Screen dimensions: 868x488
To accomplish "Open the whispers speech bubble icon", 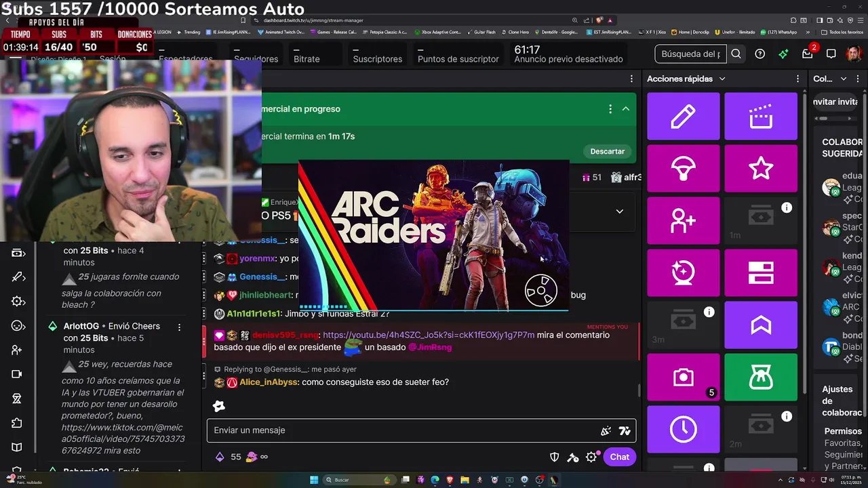I will click(831, 54).
